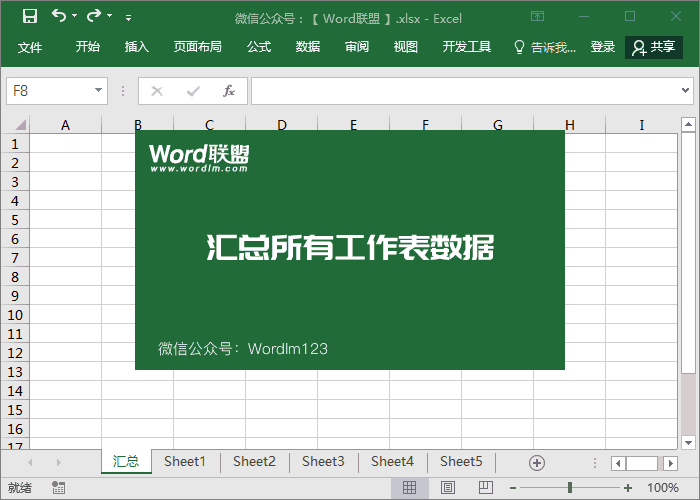
Task: Switch to the 视图 ribbon tab
Action: coord(405,47)
